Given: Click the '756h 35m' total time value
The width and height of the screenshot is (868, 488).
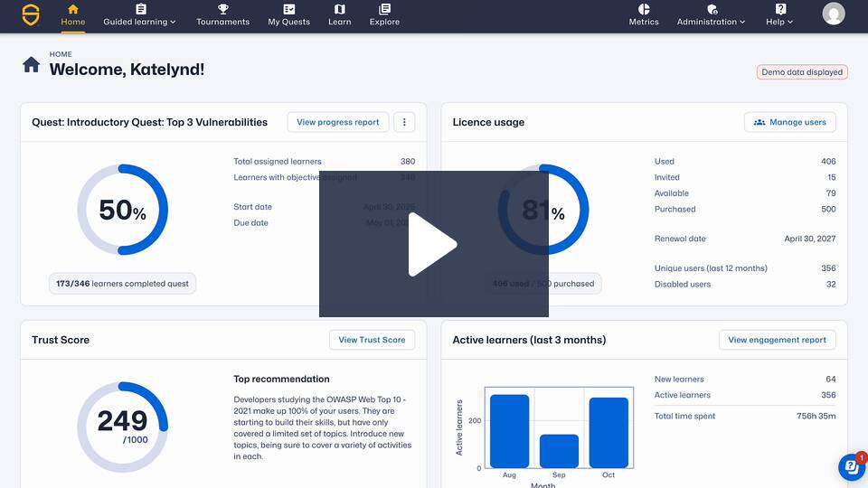Looking at the screenshot, I should coord(816,416).
